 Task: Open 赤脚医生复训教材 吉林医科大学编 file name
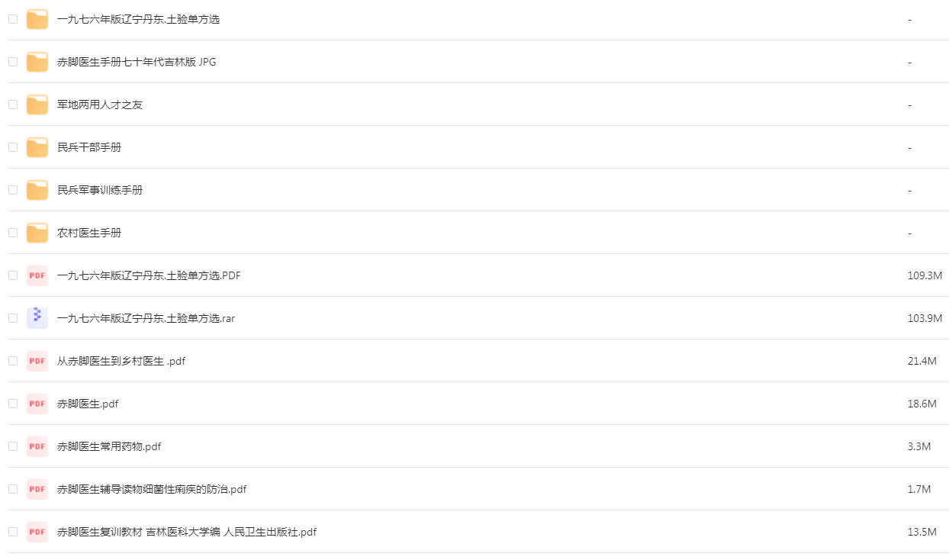coord(186,532)
